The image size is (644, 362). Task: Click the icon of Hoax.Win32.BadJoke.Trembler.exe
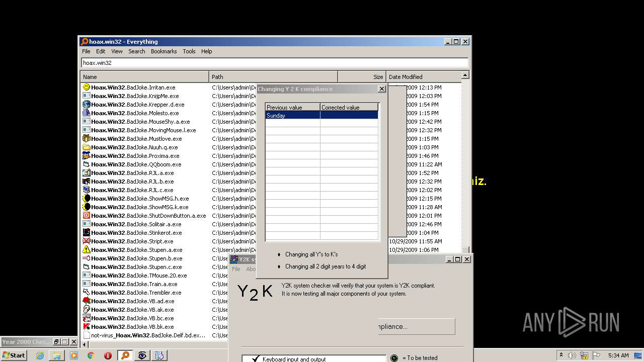87,293
